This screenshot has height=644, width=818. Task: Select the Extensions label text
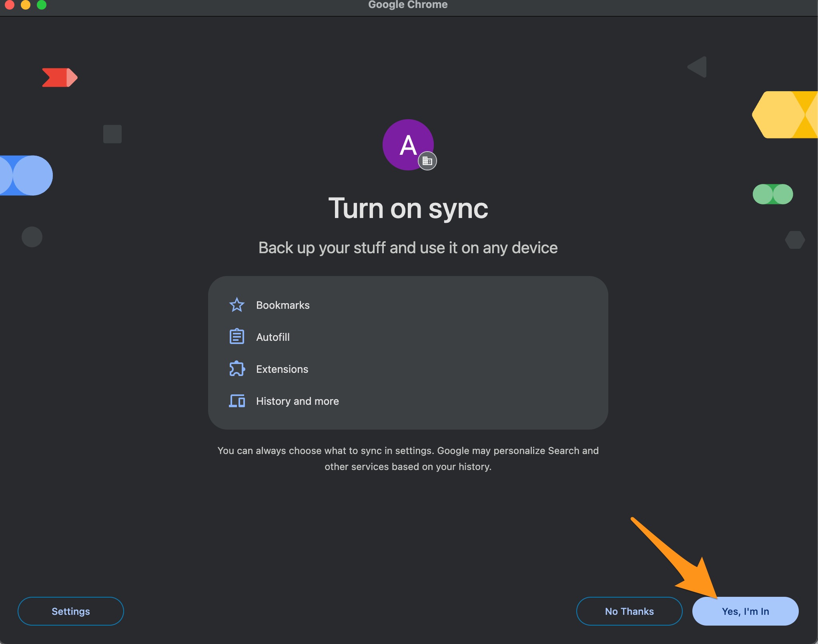[282, 369]
